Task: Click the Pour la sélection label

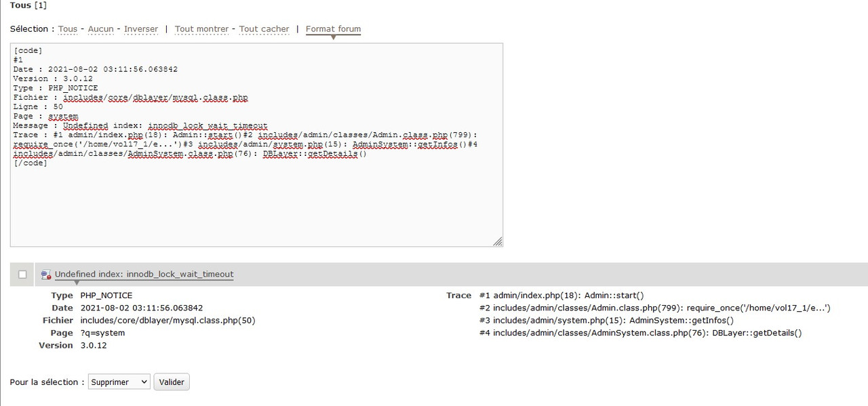Action: point(47,382)
